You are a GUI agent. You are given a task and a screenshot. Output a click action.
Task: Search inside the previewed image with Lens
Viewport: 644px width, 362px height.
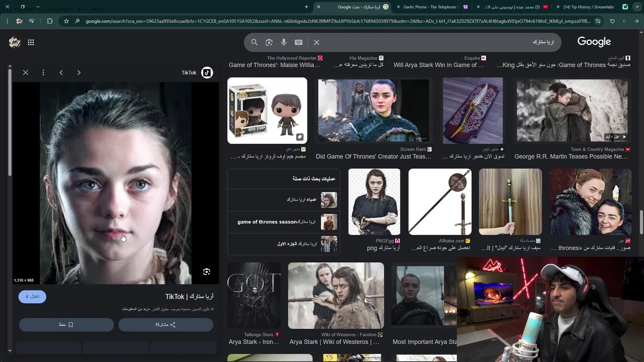pos(206,271)
